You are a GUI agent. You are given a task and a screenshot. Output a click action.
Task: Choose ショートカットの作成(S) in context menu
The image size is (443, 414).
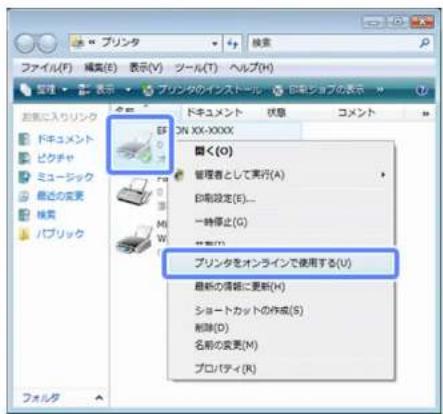pyautogui.click(x=249, y=310)
